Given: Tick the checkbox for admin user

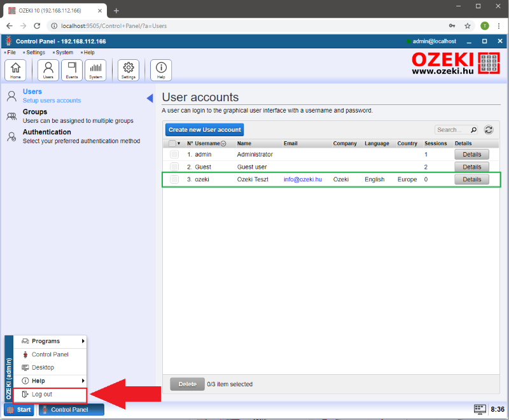Looking at the screenshot, I should coord(174,155).
